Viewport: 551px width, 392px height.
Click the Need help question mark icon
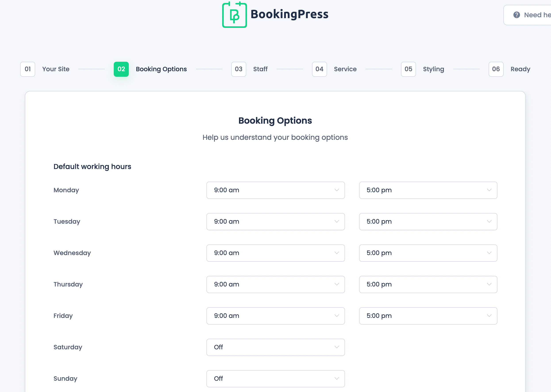(x=516, y=15)
